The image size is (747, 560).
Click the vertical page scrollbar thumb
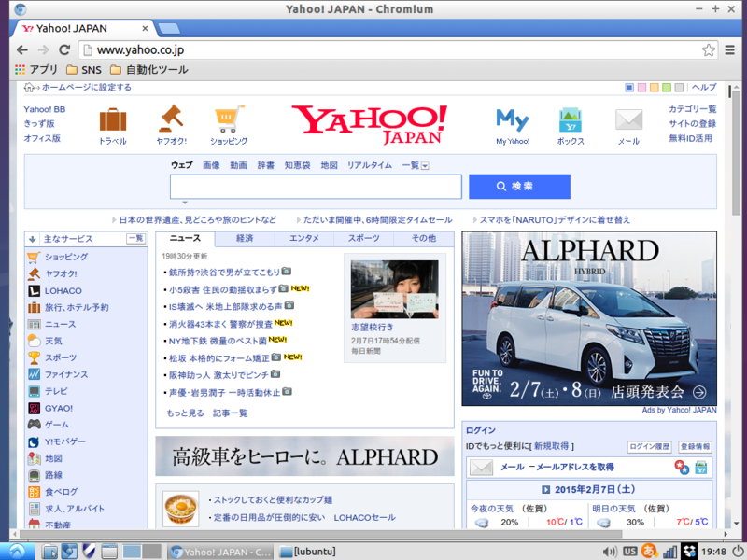[x=736, y=151]
